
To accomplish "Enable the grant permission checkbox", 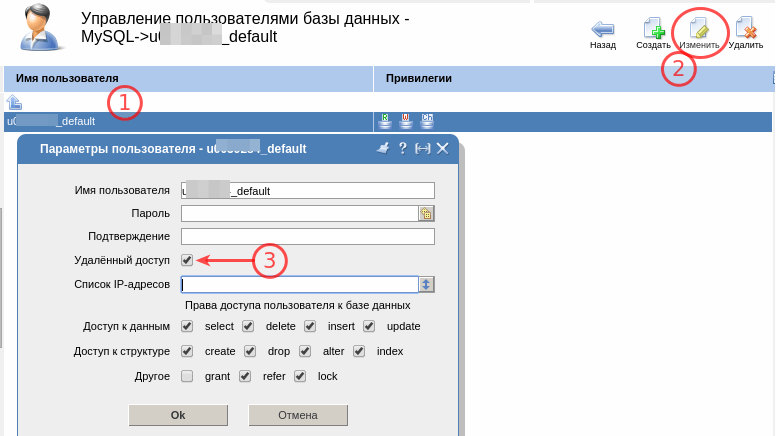I will [x=187, y=376].
